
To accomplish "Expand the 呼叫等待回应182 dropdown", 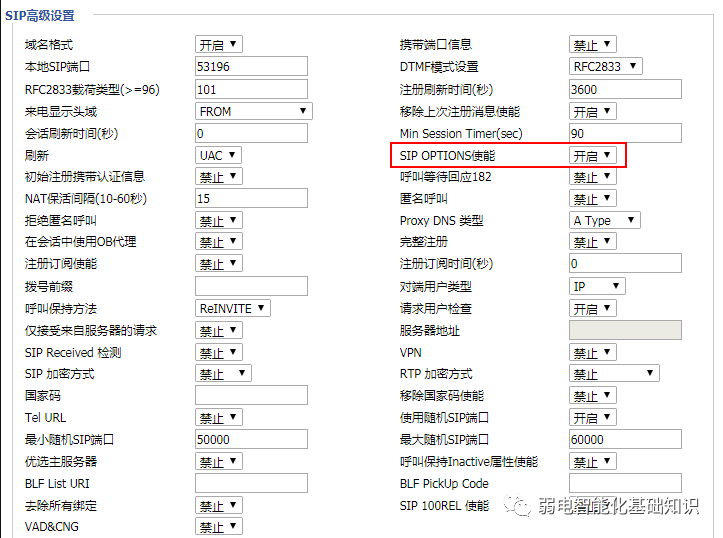I will coord(593,177).
